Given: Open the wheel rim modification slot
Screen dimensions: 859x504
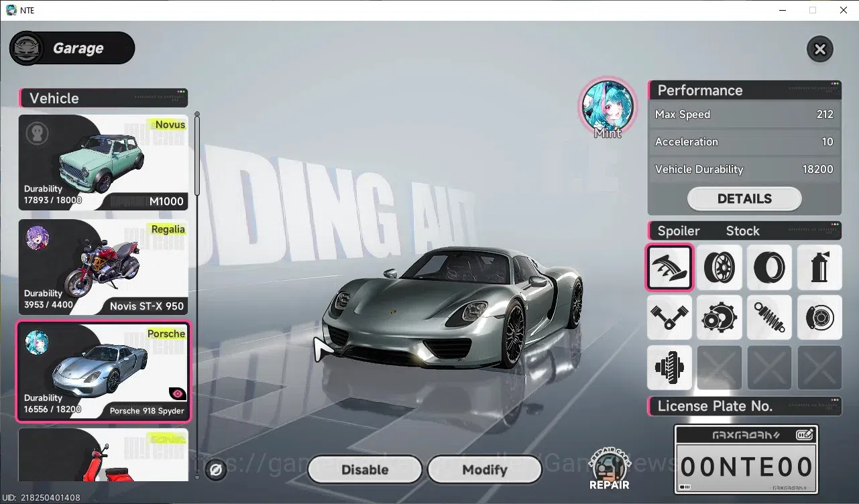Looking at the screenshot, I should [x=720, y=267].
